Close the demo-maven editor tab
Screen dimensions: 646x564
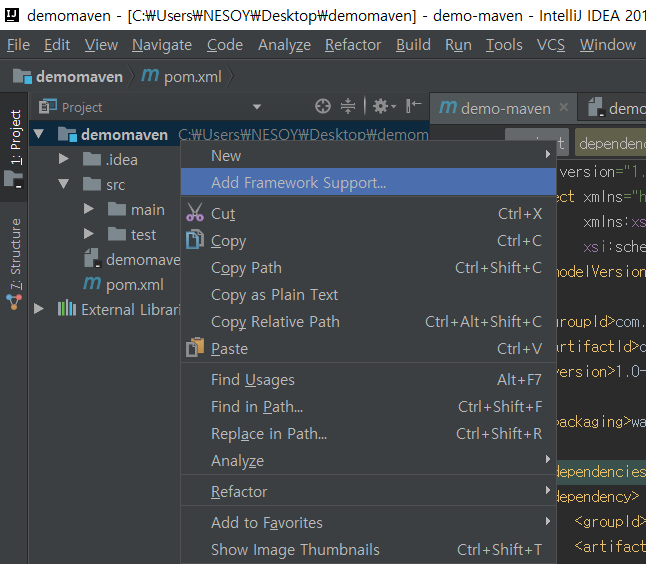(x=564, y=108)
